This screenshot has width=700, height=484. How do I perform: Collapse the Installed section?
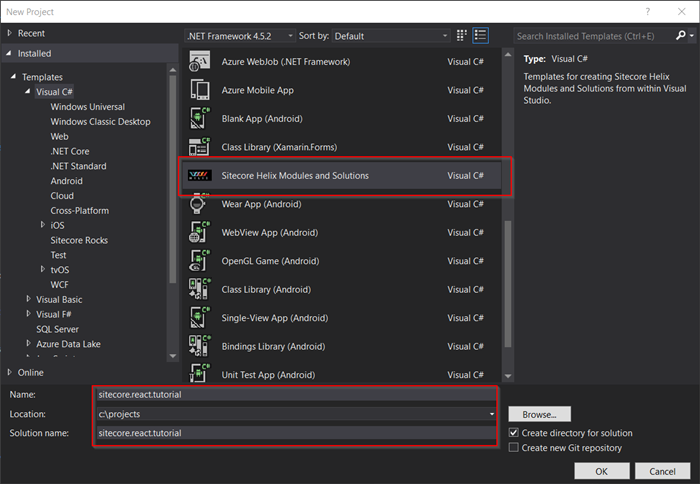tap(9, 53)
